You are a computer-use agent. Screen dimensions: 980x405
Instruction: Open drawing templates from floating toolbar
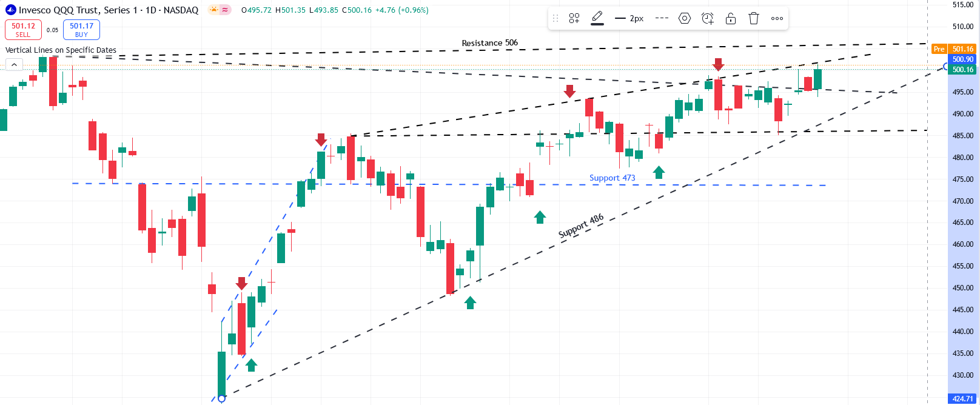coord(574,18)
